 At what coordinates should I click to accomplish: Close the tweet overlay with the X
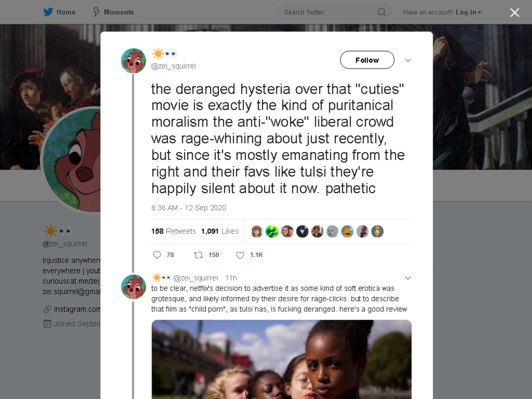[515, 12]
